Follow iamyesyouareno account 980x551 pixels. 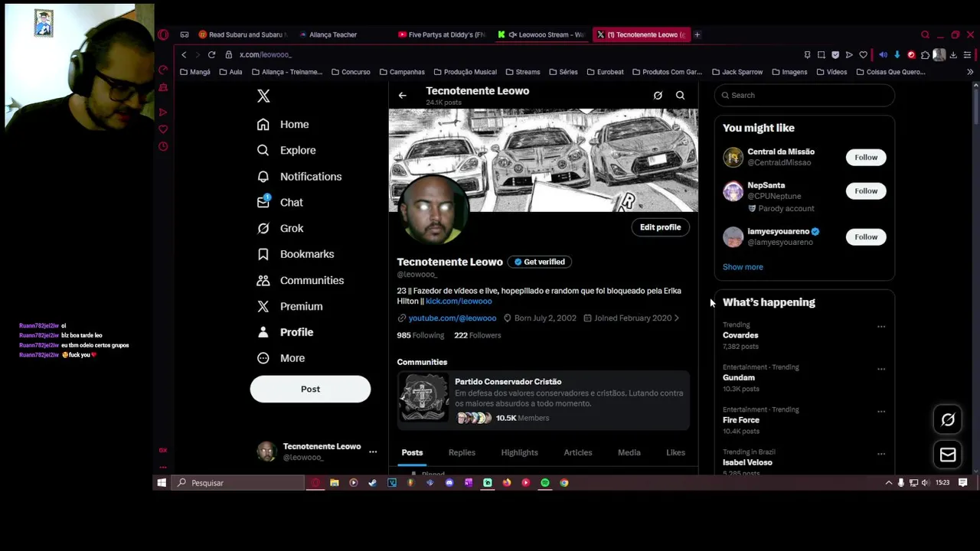(x=866, y=236)
